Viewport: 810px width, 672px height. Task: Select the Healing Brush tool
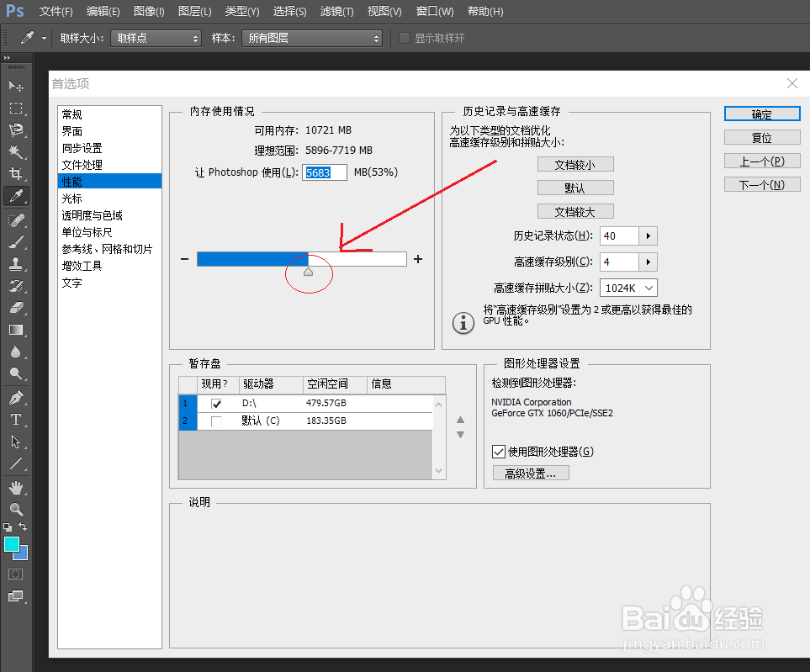tap(15, 220)
